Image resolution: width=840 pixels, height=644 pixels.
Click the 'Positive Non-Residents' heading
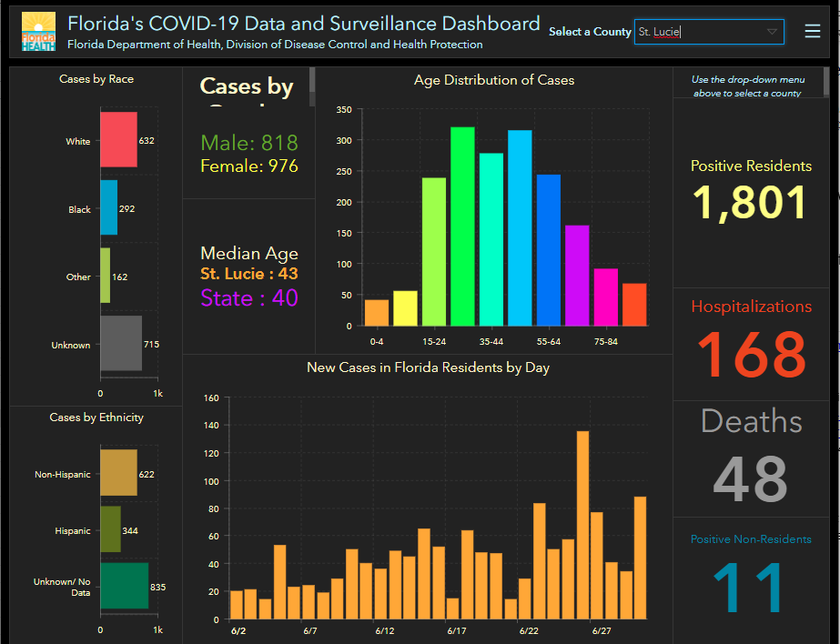pos(751,539)
